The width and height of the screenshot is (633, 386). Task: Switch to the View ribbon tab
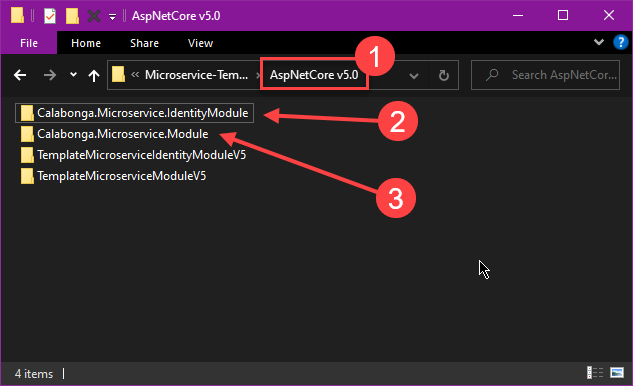200,43
